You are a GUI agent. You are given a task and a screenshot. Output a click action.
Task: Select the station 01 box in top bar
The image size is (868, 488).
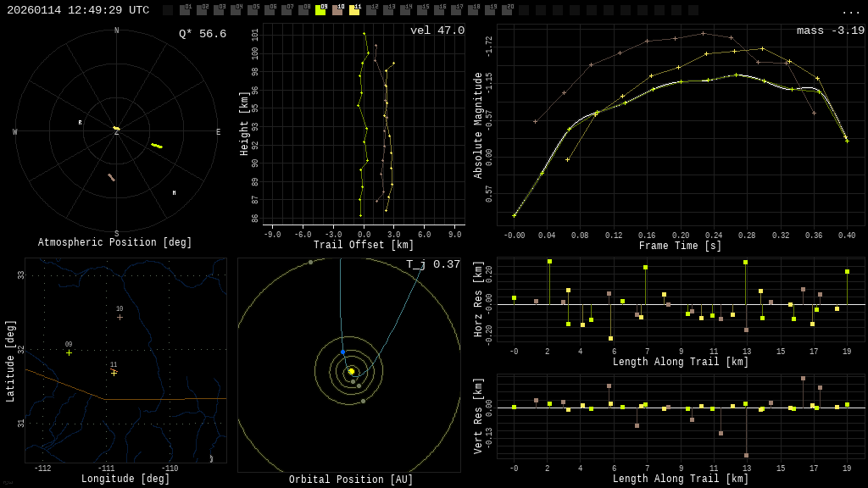pyautogui.click(x=185, y=10)
